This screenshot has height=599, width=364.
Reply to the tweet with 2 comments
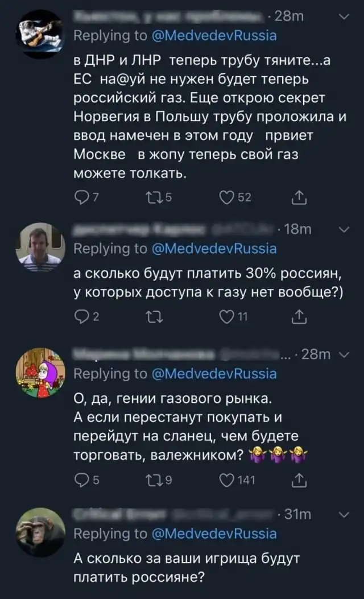point(82,318)
